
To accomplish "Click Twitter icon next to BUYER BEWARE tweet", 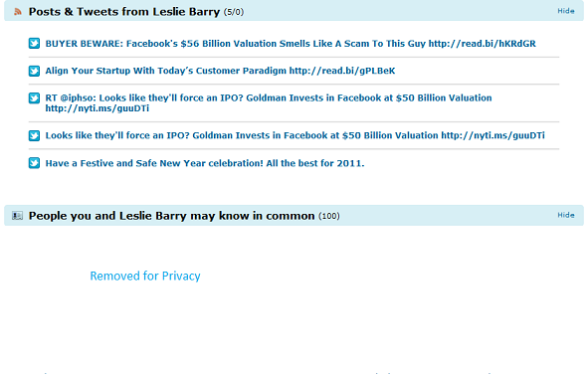I will click(x=34, y=44).
